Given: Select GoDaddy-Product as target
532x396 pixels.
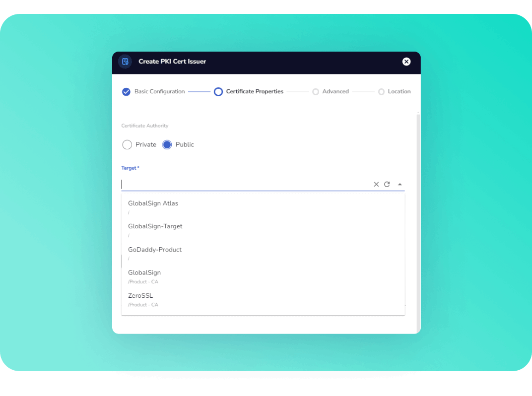Looking at the screenshot, I should pos(155,250).
